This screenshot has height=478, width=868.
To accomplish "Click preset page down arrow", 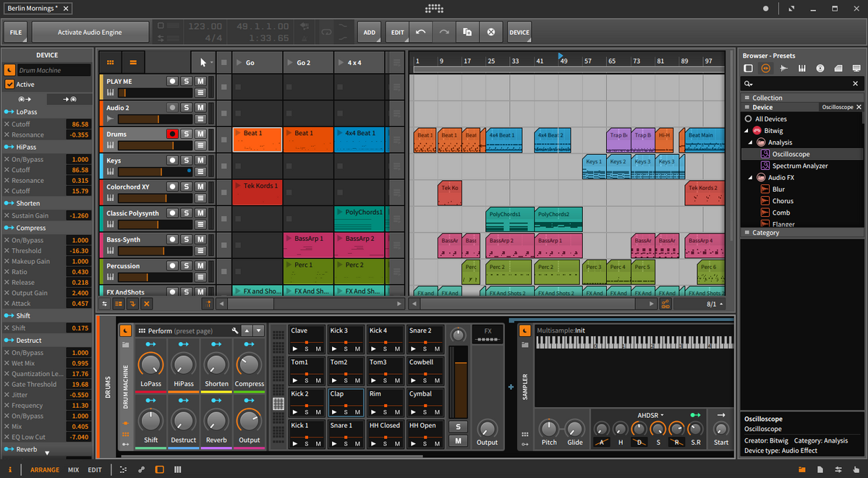I will coord(259,330).
